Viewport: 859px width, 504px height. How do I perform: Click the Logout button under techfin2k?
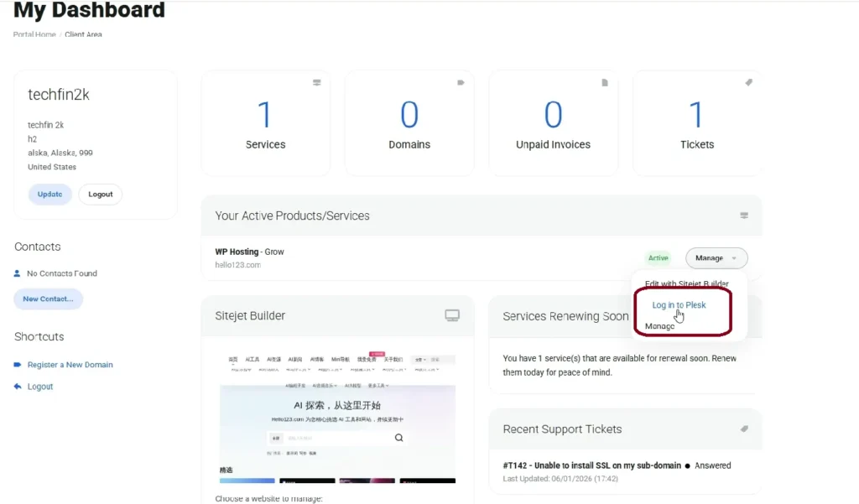[101, 195]
